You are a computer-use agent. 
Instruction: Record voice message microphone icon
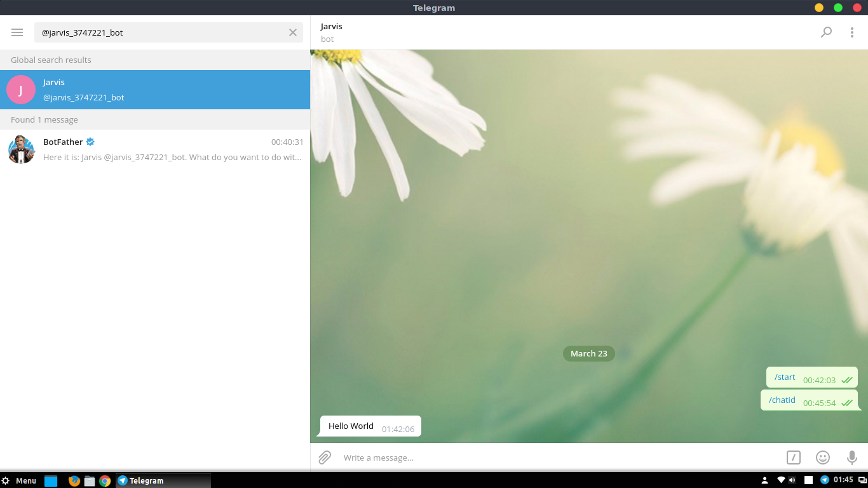click(x=852, y=457)
